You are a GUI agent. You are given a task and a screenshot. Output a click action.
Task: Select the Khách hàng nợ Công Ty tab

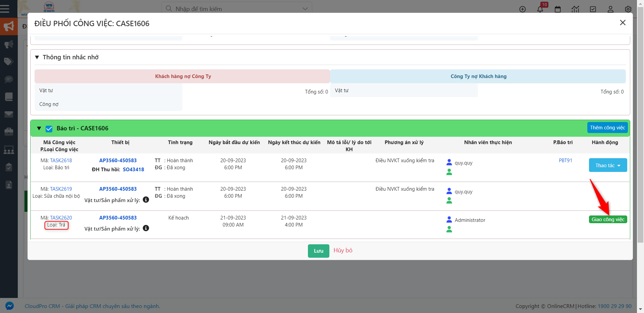click(182, 76)
